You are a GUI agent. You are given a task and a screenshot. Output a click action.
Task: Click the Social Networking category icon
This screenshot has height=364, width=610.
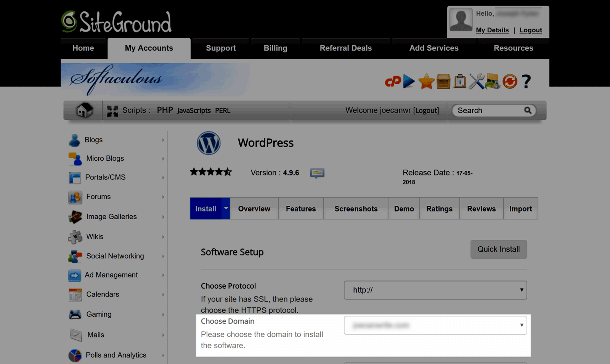[x=75, y=257]
